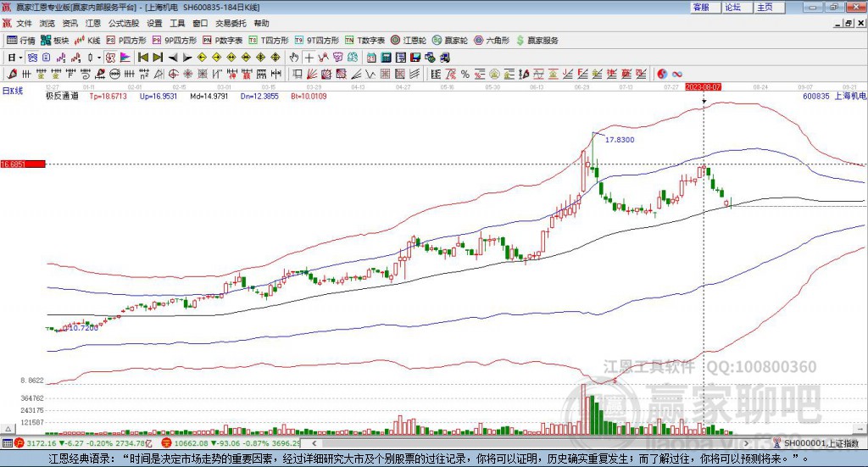Image resolution: width=868 pixels, height=467 pixels.
Task: Click the 深 Shenzhen index status icon
Action: click(x=166, y=443)
